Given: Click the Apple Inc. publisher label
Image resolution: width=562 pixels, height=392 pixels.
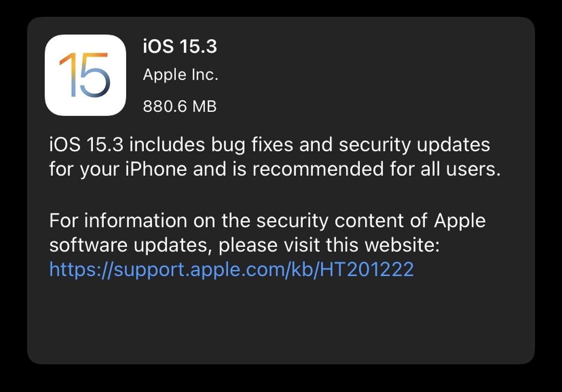Looking at the screenshot, I should pos(180,74).
